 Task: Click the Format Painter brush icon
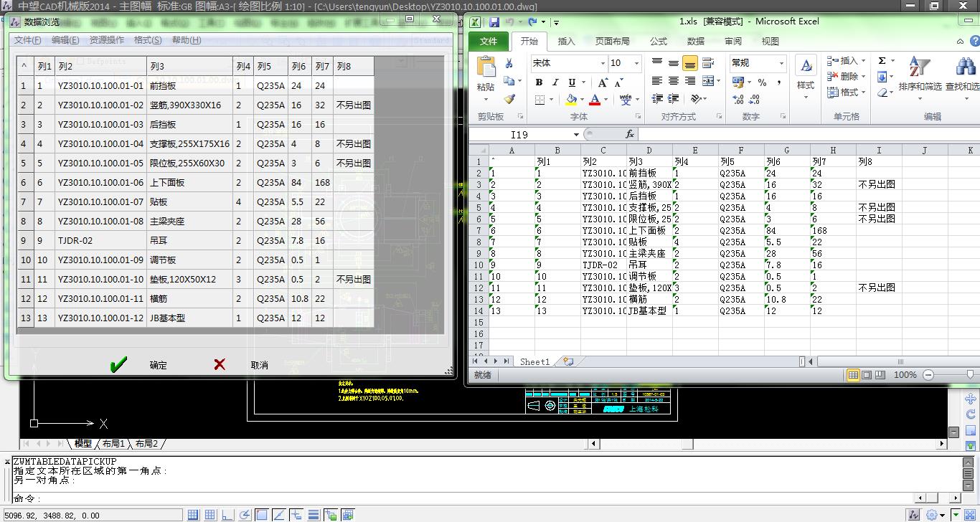(509, 99)
